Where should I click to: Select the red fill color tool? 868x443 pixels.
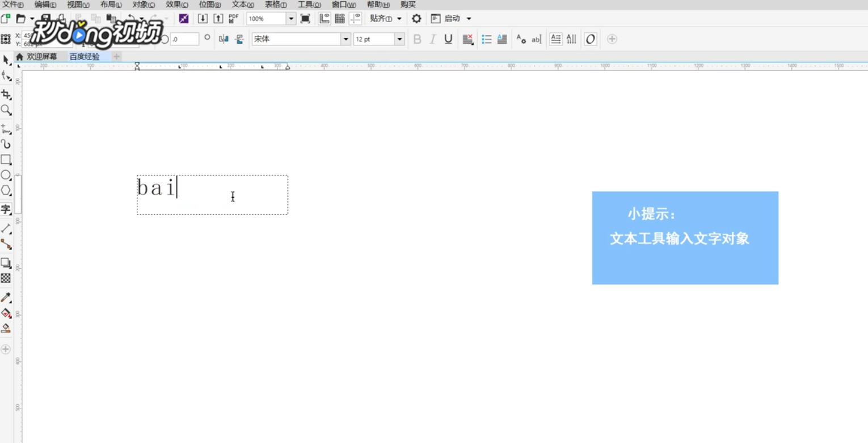pyautogui.click(x=6, y=313)
